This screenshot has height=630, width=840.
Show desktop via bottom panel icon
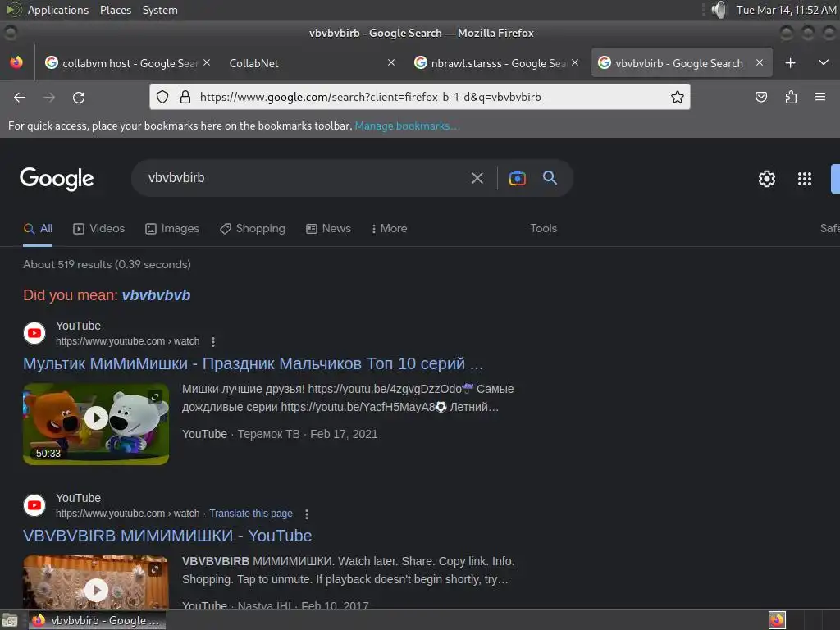9,620
